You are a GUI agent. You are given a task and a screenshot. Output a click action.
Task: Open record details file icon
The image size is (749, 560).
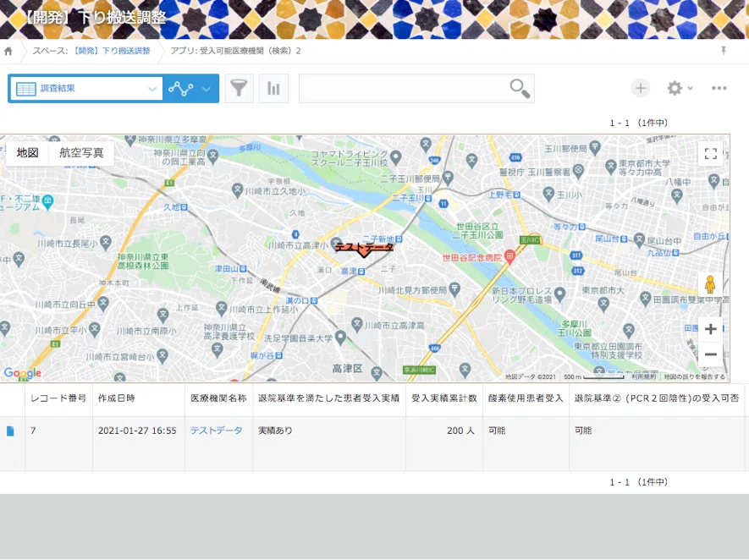tap(11, 431)
